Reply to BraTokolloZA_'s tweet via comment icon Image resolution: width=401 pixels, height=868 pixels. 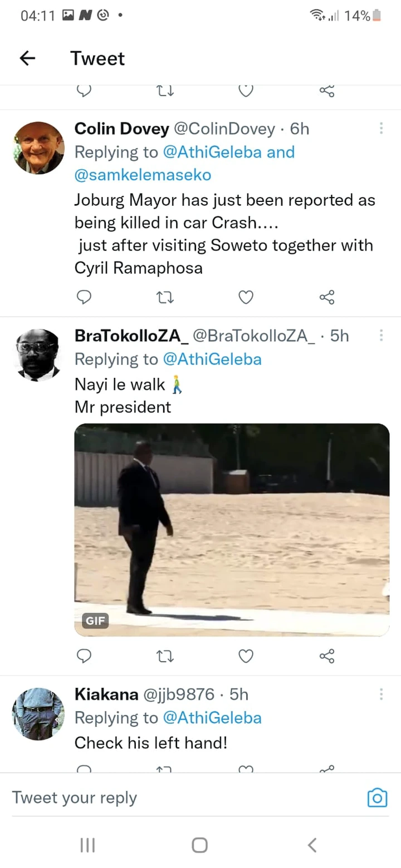coord(84,657)
